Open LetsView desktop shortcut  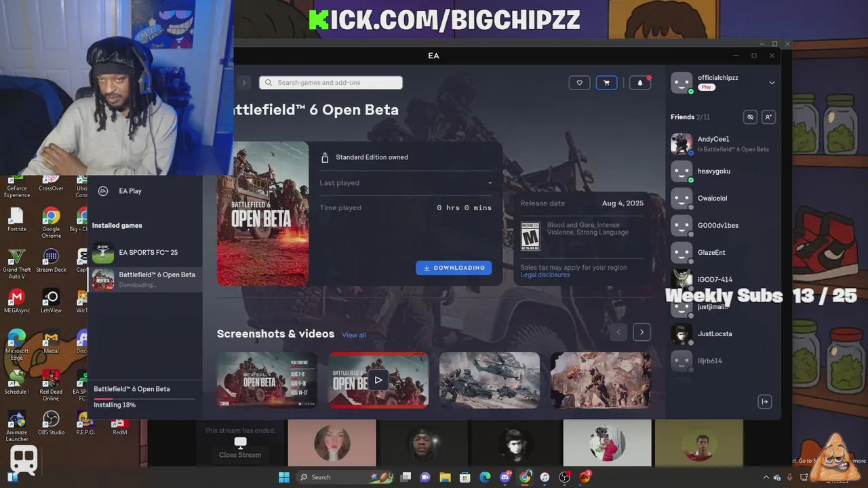51,302
